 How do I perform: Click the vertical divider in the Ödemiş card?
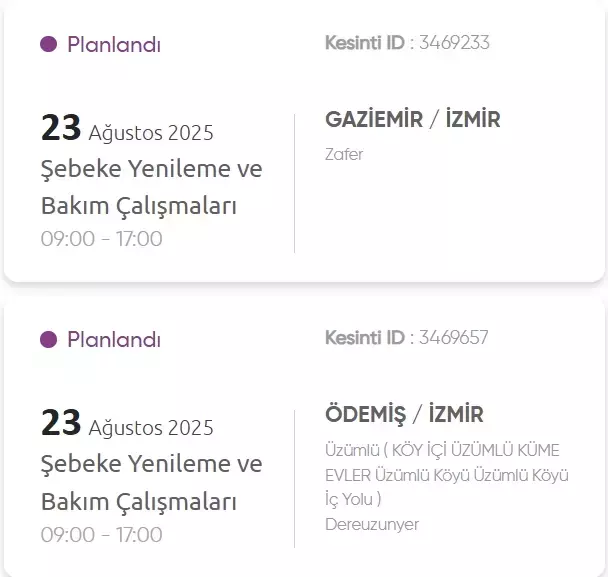(x=294, y=478)
